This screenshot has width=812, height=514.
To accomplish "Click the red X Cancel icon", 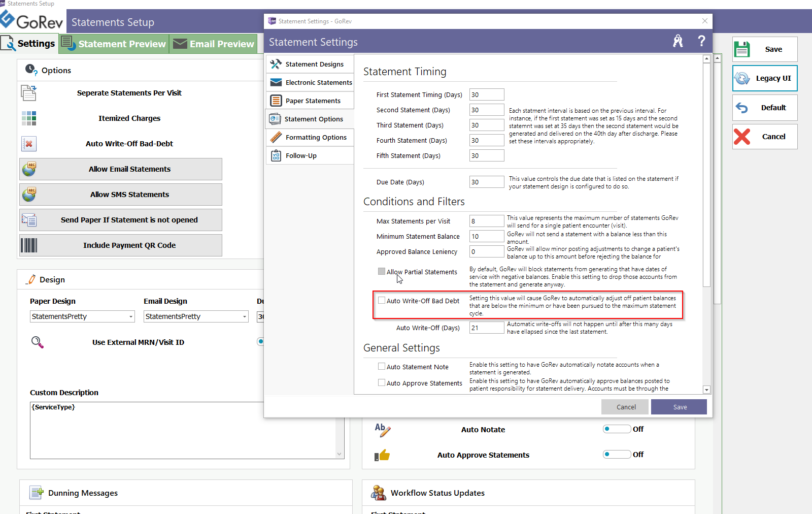I will pyautogui.click(x=742, y=137).
